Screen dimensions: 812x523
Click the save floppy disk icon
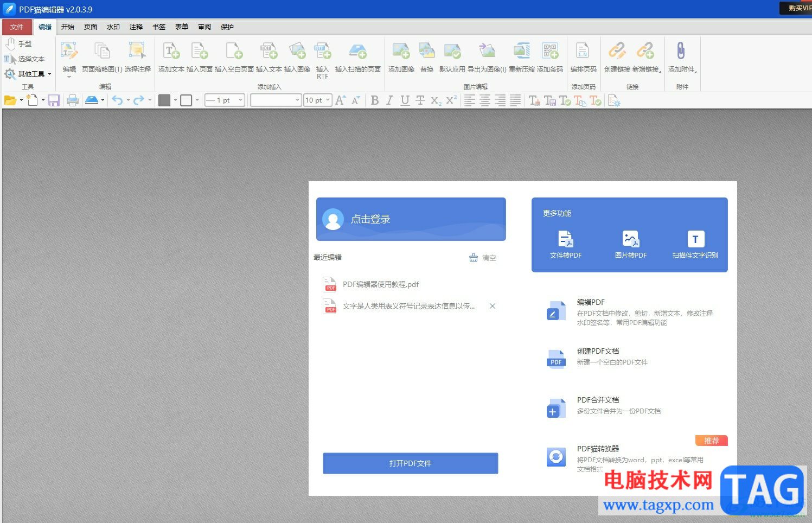coord(54,100)
